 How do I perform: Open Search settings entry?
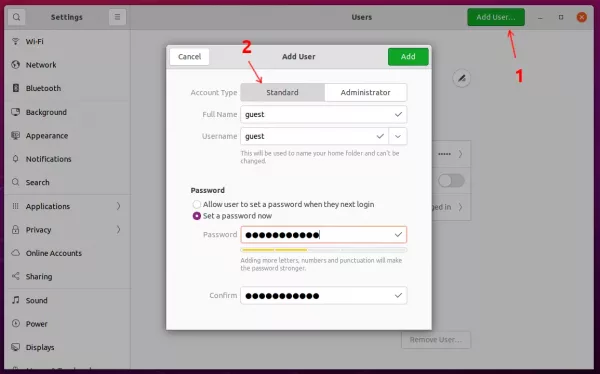(x=67, y=182)
